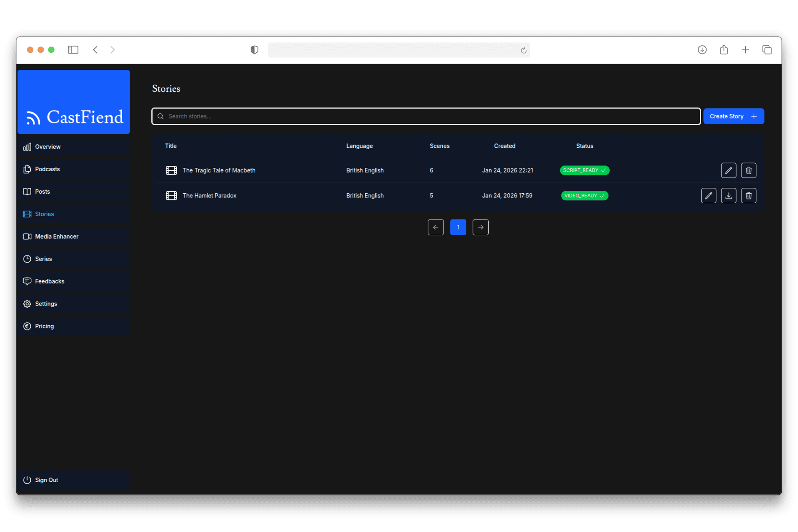Click the Stories page heading

click(x=166, y=89)
